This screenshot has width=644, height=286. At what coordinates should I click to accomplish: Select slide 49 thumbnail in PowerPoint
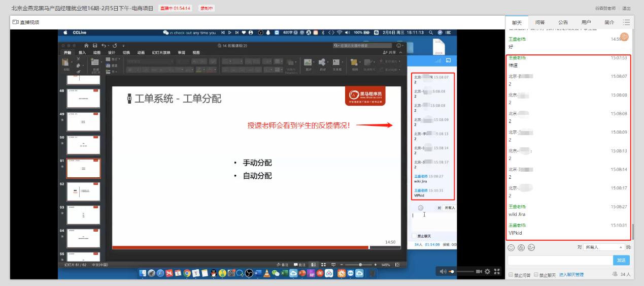(x=83, y=122)
